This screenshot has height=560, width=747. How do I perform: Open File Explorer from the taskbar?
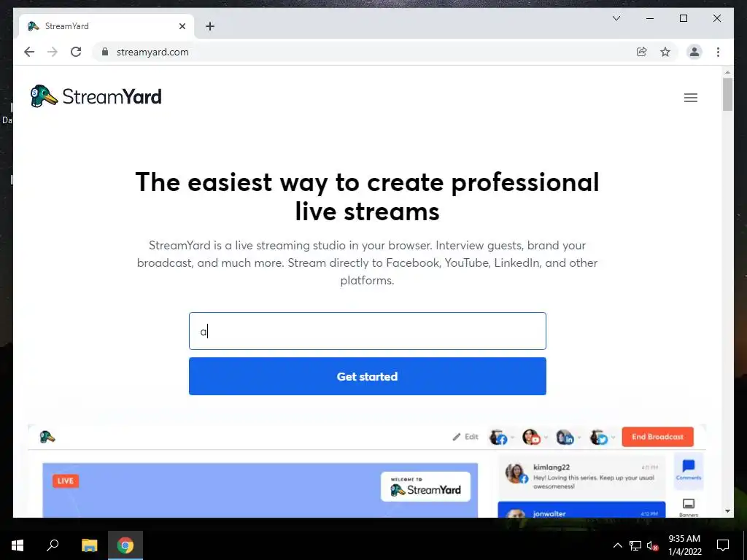tap(89, 545)
